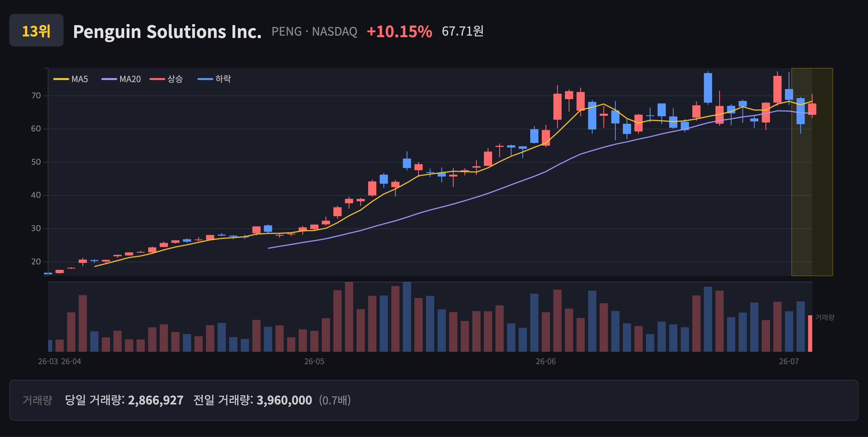Select the 전일 거래량 value 3,960,000

tap(284, 400)
